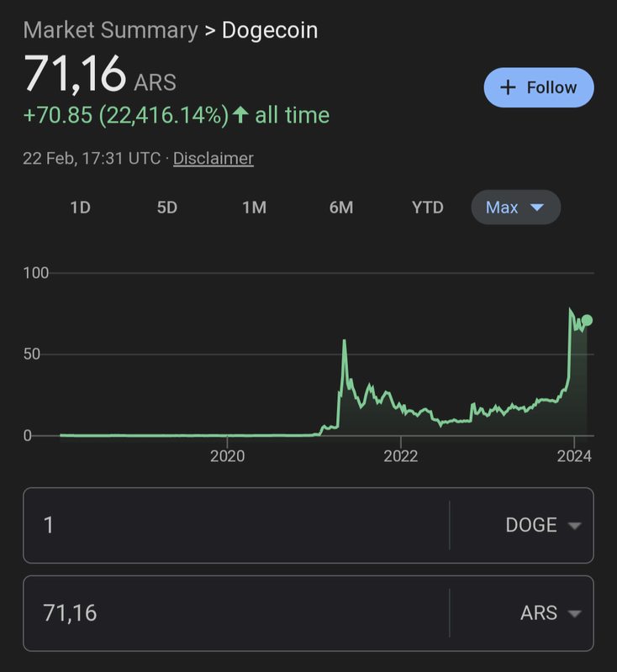Click the ARS amount input field

235,613
